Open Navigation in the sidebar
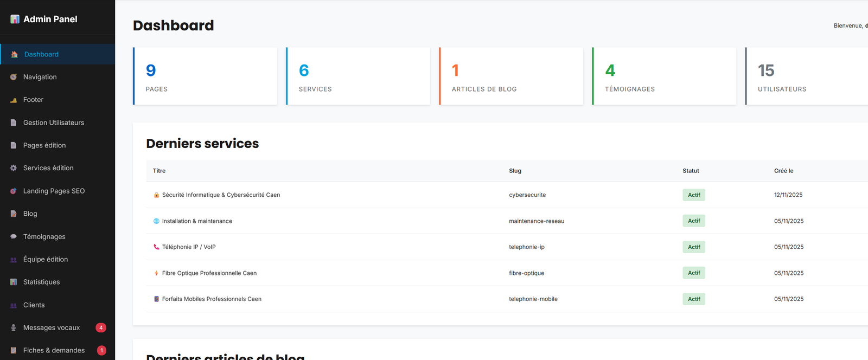Viewport: 868px width, 360px height. [58, 77]
